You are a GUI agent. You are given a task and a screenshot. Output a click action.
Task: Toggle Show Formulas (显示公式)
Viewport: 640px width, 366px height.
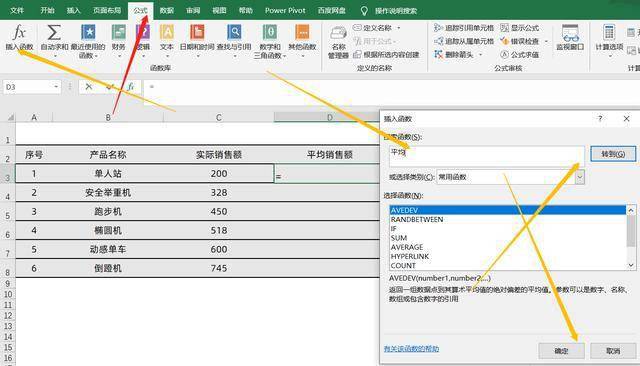pyautogui.click(x=520, y=28)
